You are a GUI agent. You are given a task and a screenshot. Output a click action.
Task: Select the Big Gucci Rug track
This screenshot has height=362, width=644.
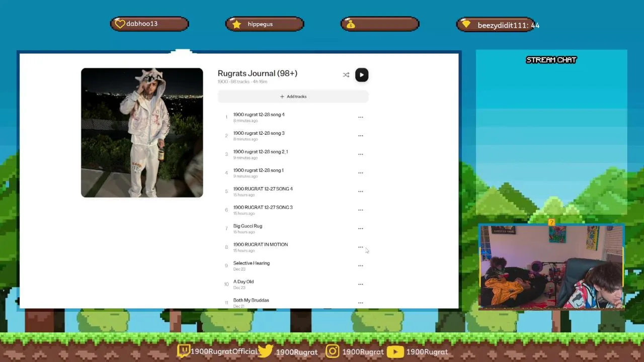pos(248,226)
